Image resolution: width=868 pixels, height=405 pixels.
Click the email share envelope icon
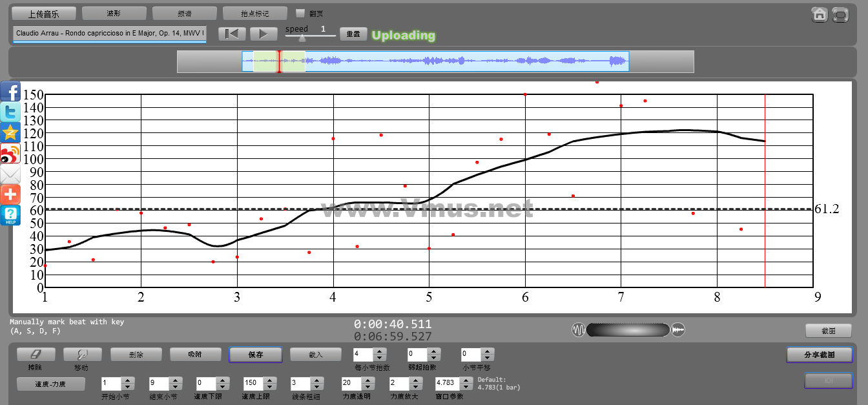point(10,174)
